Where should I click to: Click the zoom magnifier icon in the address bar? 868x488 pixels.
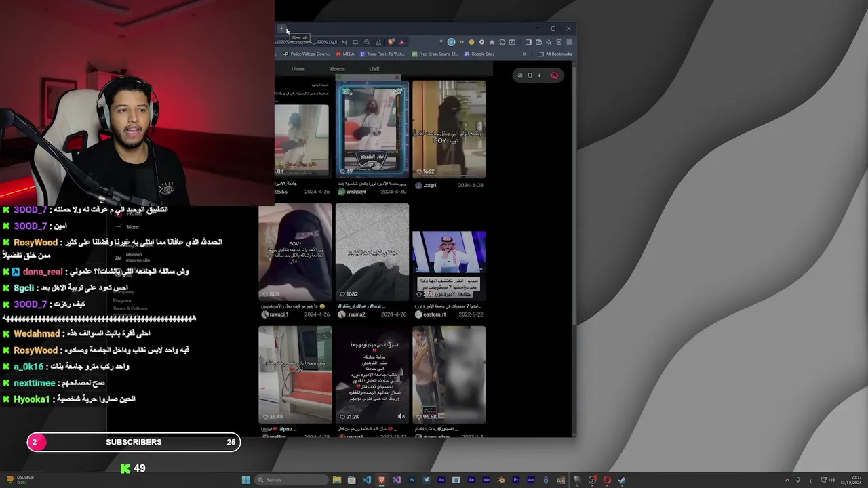click(367, 42)
